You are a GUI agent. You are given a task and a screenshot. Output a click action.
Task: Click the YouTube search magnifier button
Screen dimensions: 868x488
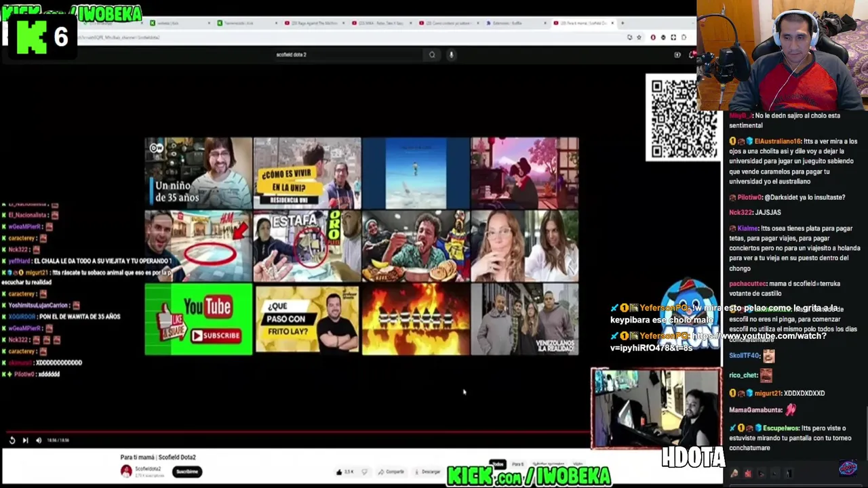pyautogui.click(x=432, y=55)
